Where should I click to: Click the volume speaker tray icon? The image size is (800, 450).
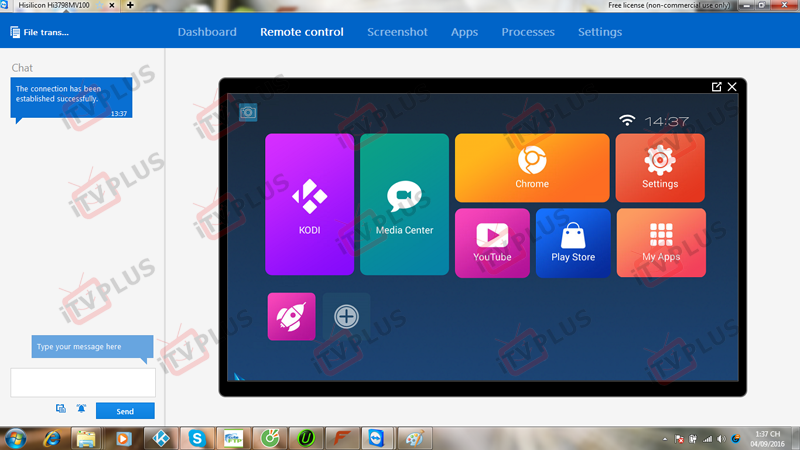pos(721,439)
